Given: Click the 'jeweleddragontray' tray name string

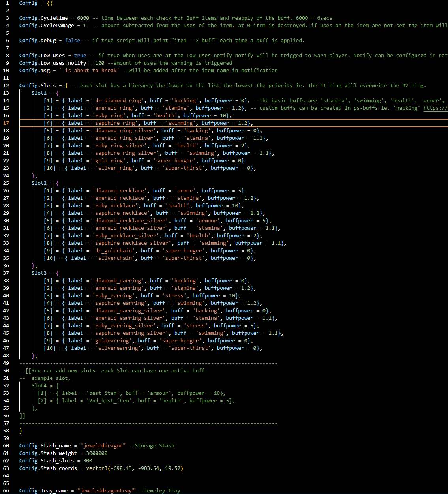Looking at the screenshot, I should pos(106,491).
